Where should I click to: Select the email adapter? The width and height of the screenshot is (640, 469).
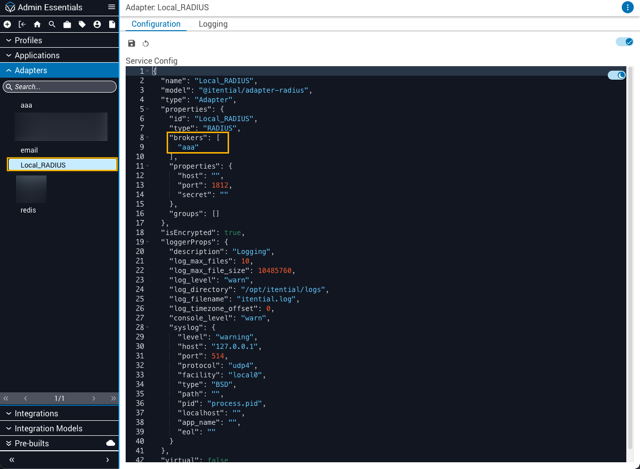(x=29, y=150)
